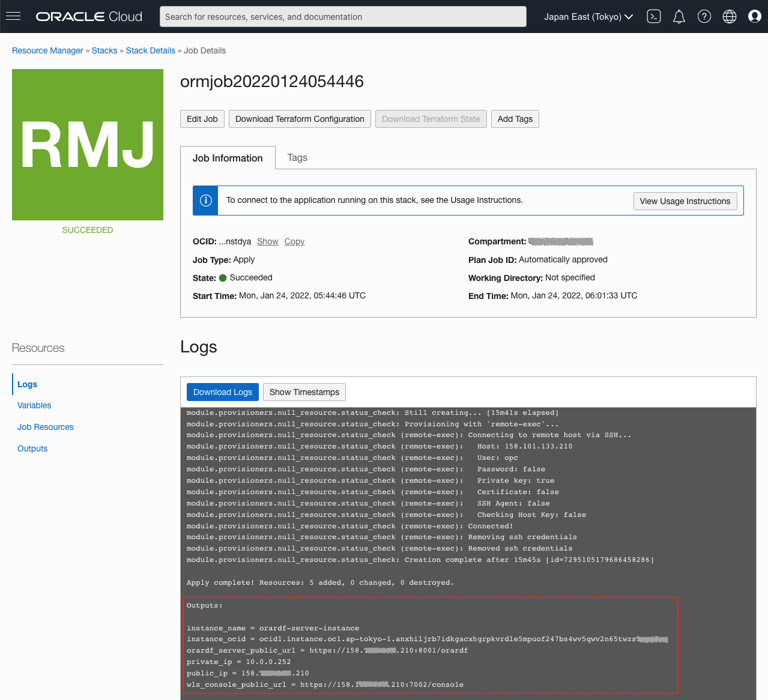Viewport: 768px width, 700px height.
Task: Click the Start Time value text
Action: (x=302, y=295)
